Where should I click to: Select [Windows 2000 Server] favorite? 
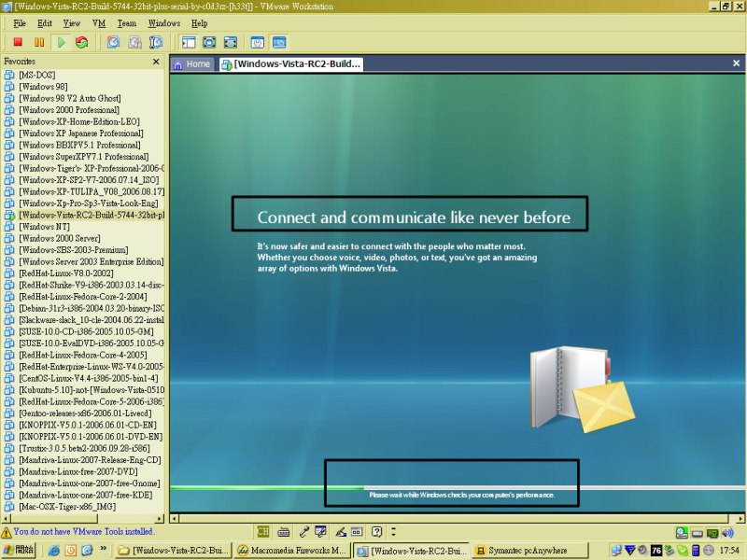click(60, 238)
